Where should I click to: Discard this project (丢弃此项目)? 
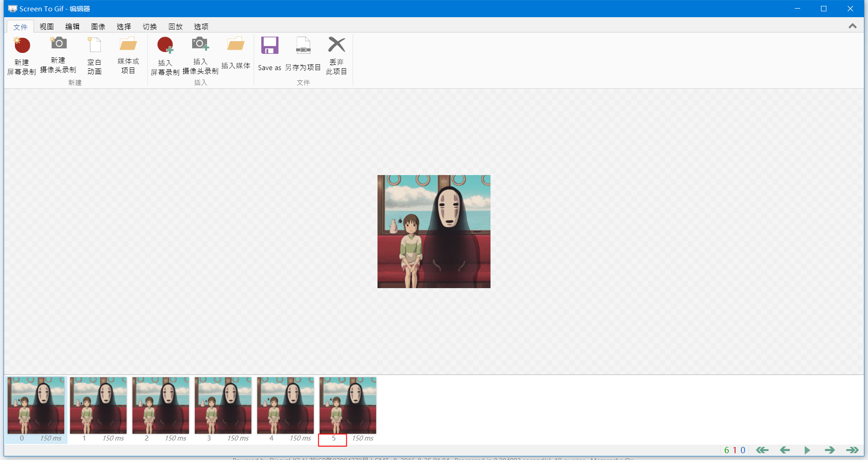tap(336, 56)
